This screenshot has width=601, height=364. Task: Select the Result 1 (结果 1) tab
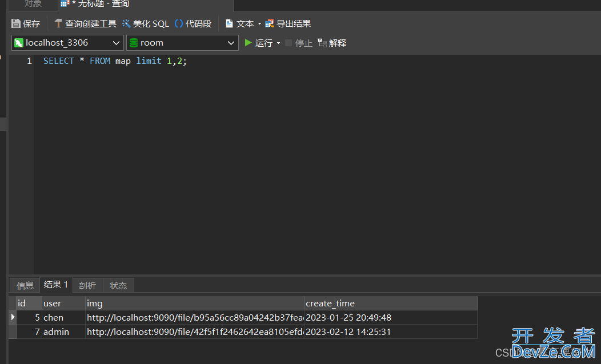click(56, 284)
